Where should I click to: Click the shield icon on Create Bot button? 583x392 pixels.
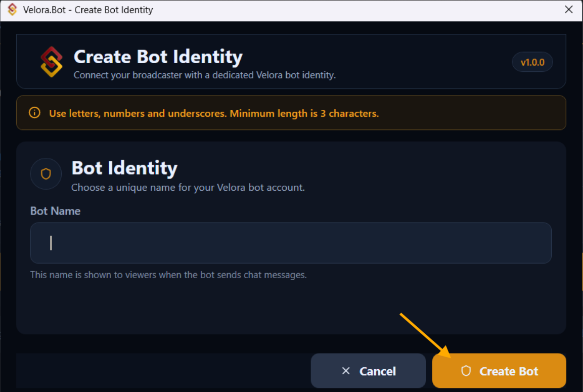pyautogui.click(x=466, y=371)
